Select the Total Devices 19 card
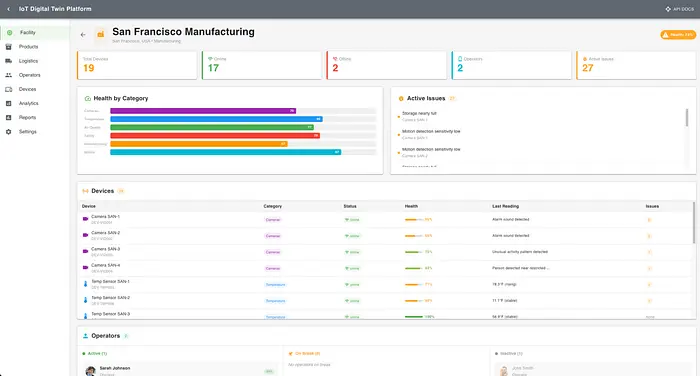The width and height of the screenshot is (700, 376). pos(137,65)
